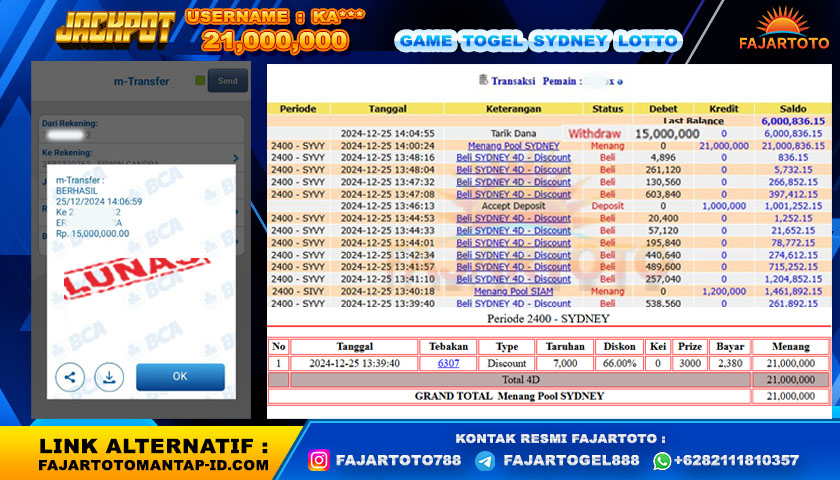This screenshot has height=480, width=840.
Task: Click the red Withdraw status label
Action: (595, 133)
